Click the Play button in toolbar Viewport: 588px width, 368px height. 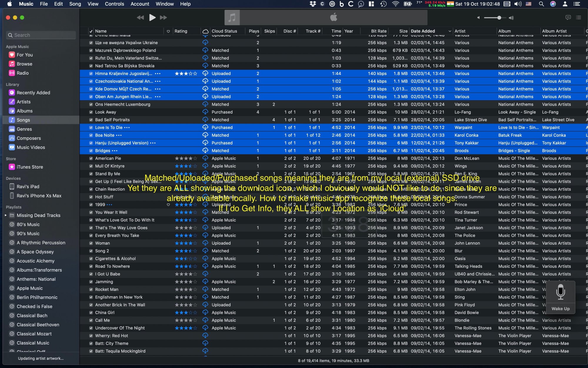coord(152,18)
